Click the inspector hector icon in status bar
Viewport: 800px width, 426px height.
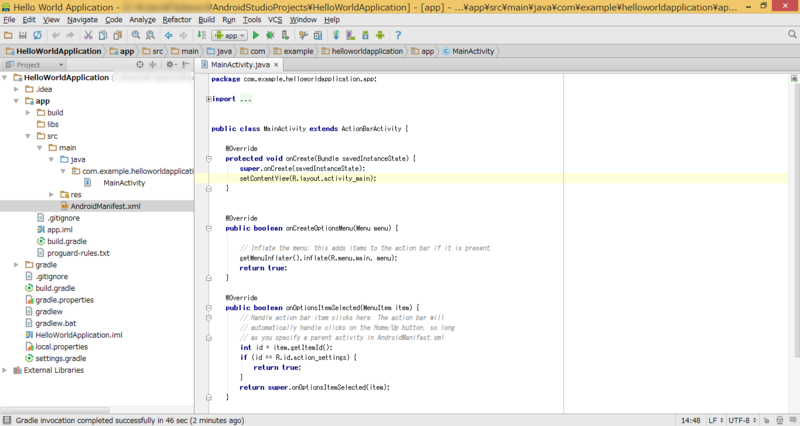(780, 420)
